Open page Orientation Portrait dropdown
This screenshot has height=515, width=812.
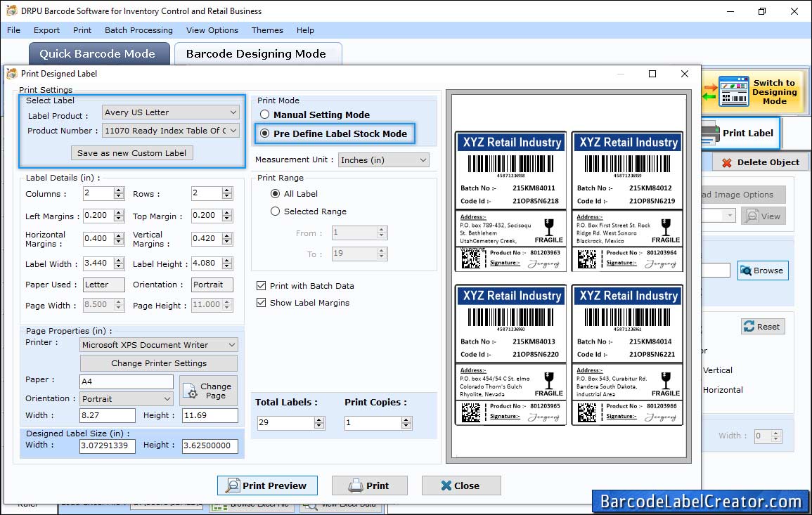click(x=127, y=398)
